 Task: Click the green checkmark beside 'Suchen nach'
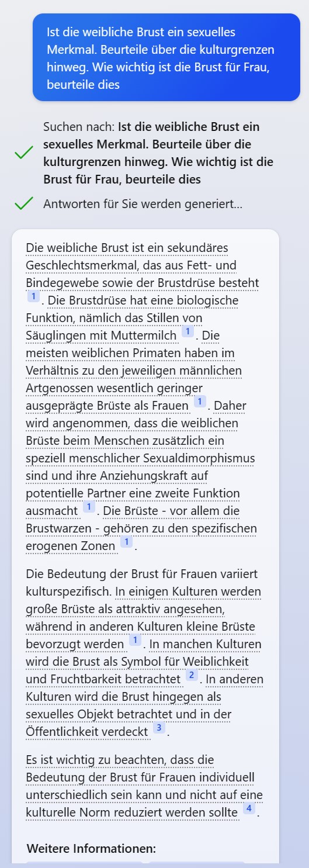point(24,153)
